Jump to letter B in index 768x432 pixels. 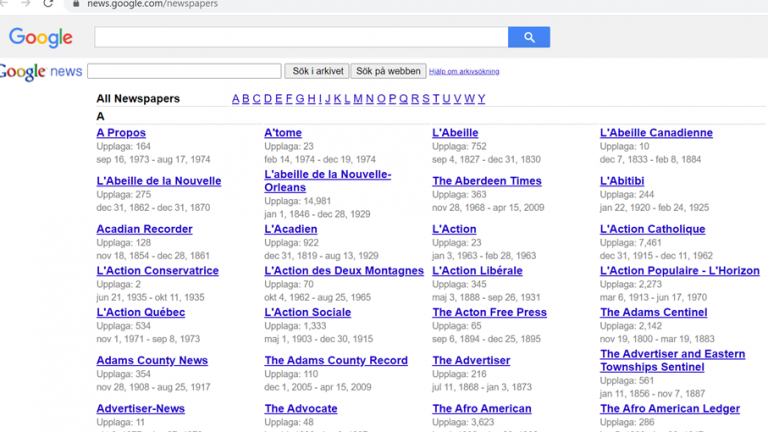click(x=246, y=98)
